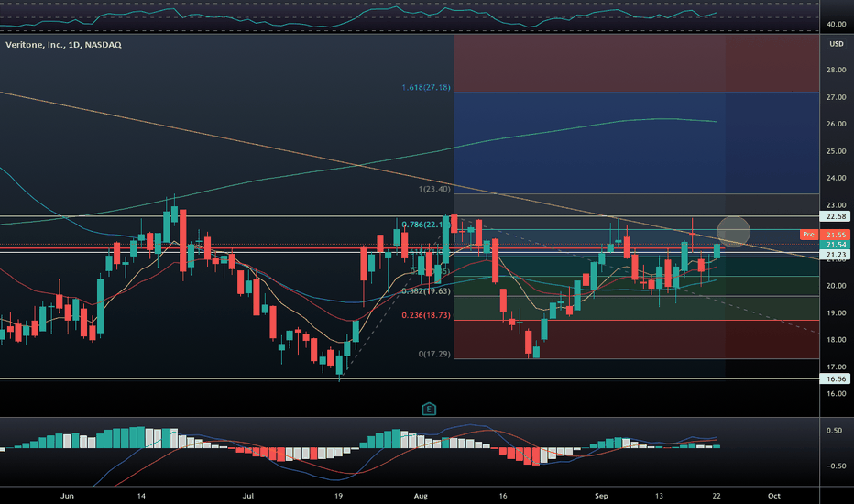854x504 pixels.
Task: Select the 1(23.40) Fibonacci level label
Action: [434, 189]
